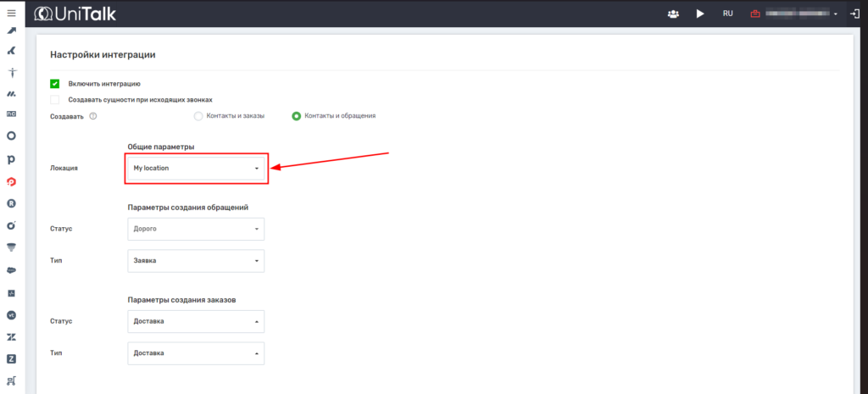Screen dimensions: 868x394
Task: Open the Заявка type dropdown
Action: coord(195,261)
